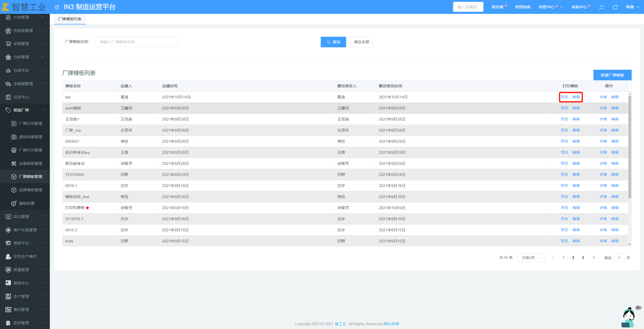Click the fullscreen toggle icon in header
Image resolution: width=644 pixels, height=329 pixels.
(x=601, y=7)
